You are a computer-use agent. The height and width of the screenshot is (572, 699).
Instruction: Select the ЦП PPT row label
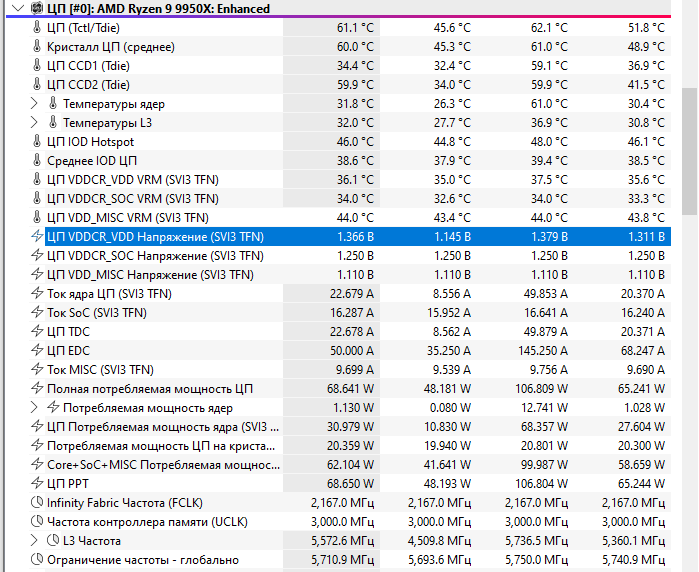click(68, 484)
